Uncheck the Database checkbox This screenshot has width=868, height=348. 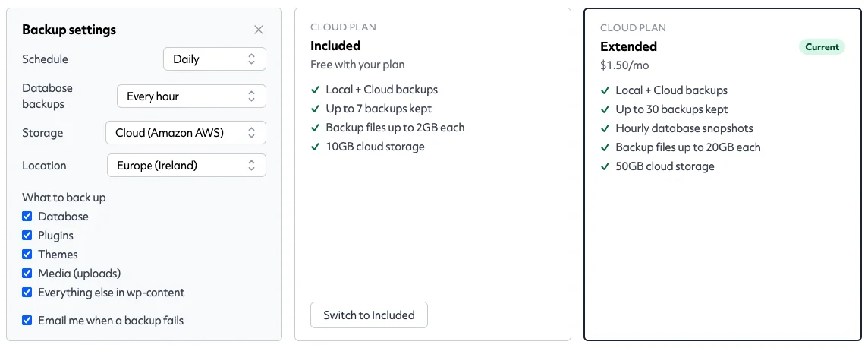tap(27, 216)
